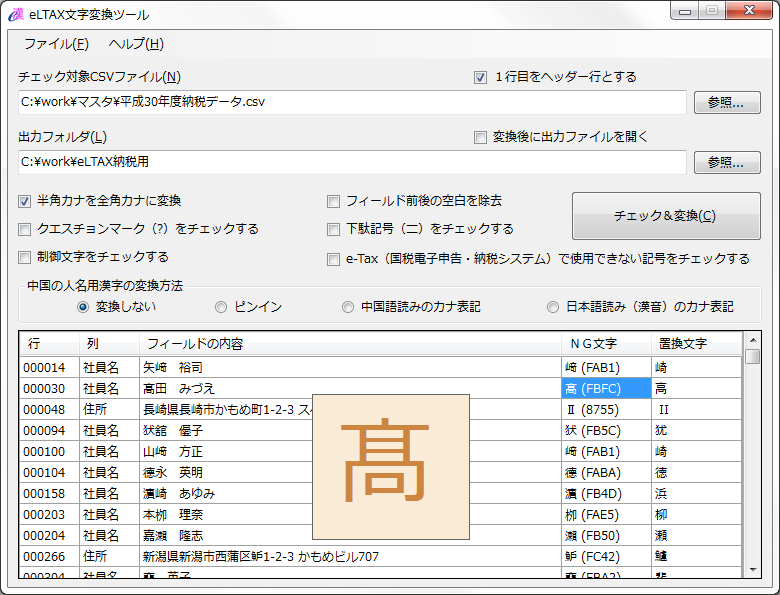
Task: Select cell 山﨑 方正
Action: point(350,452)
